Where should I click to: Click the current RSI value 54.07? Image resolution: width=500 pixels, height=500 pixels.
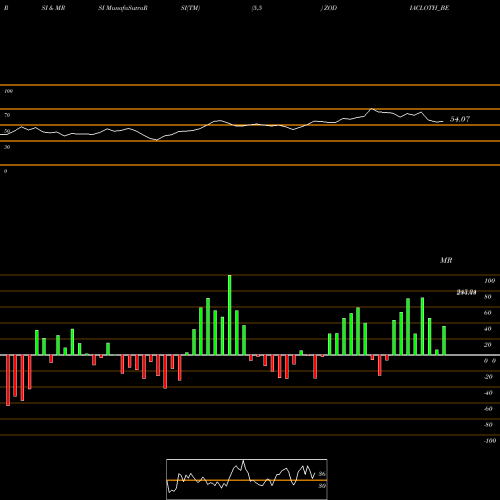tap(460, 119)
